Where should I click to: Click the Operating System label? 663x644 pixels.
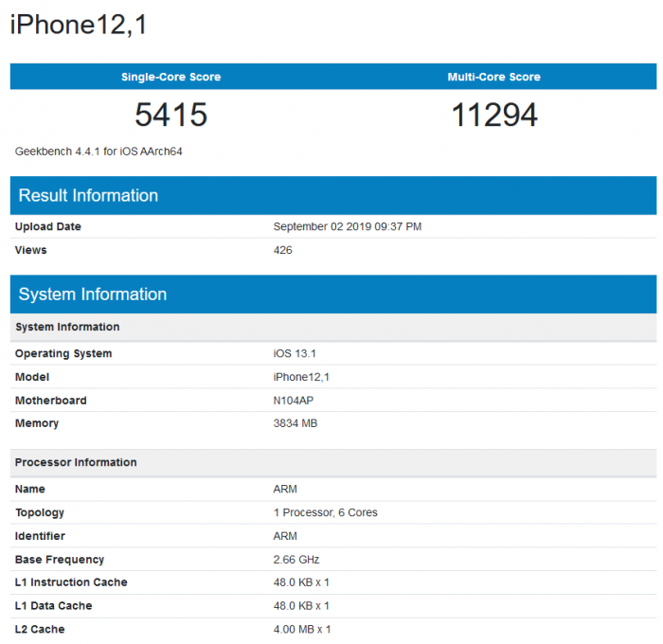click(x=63, y=353)
